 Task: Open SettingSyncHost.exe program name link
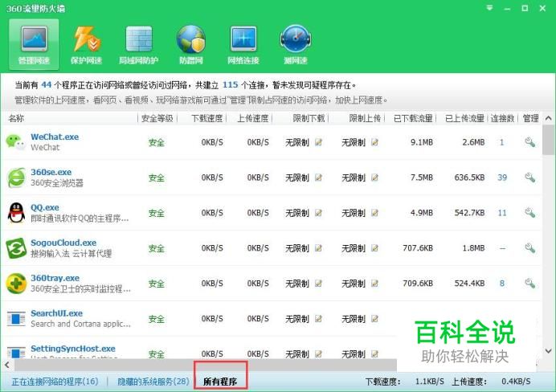pyautogui.click(x=73, y=349)
